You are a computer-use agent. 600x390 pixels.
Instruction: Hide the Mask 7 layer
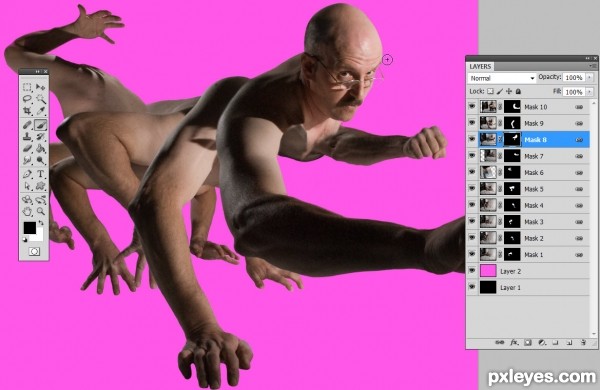click(x=472, y=156)
